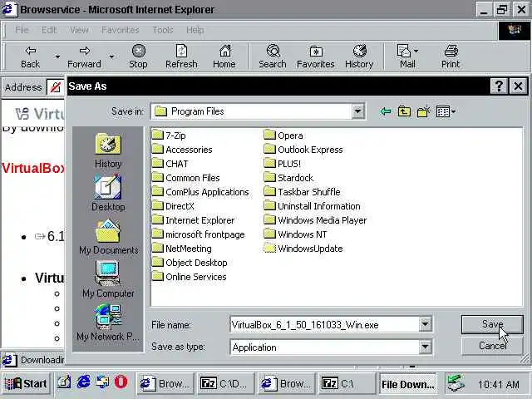Expand the File name dropdown arrow
This screenshot has width=532, height=399.
pos(425,325)
